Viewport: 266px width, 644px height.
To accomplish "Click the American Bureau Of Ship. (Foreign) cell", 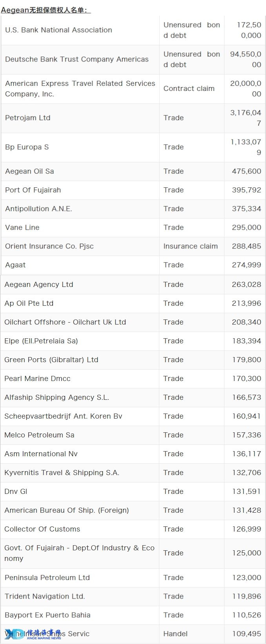I will coord(80,510).
